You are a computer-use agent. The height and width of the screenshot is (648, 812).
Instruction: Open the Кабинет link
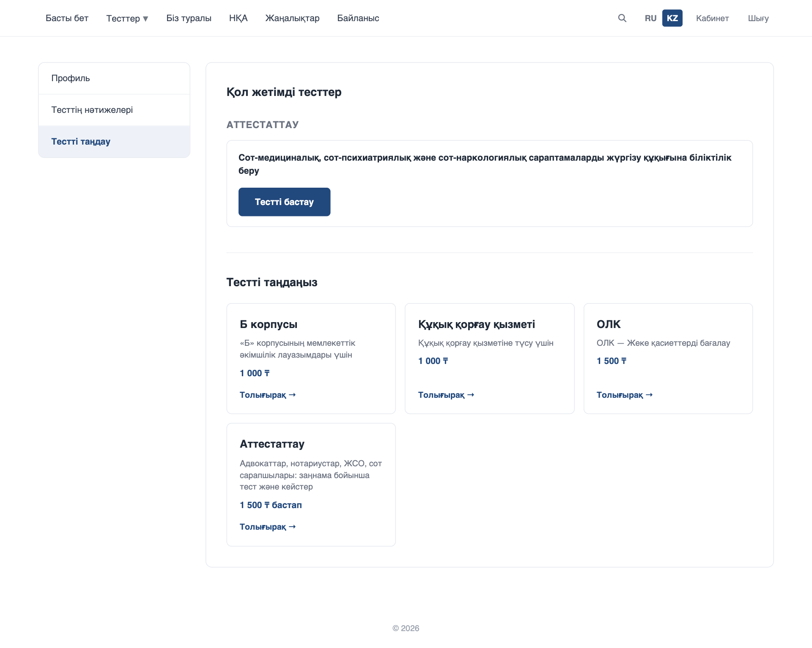(712, 18)
